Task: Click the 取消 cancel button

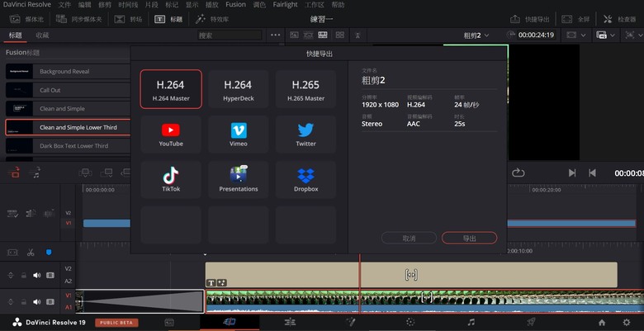Action: click(x=409, y=239)
